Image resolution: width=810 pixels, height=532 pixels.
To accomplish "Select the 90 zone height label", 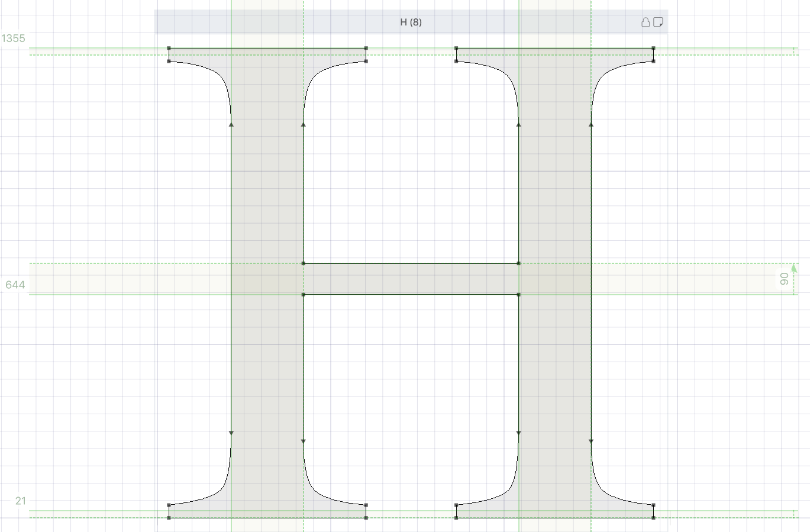I will tap(785, 279).
